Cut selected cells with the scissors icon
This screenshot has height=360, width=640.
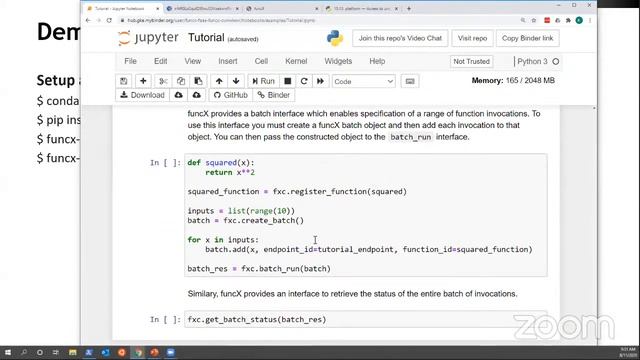coord(163,81)
